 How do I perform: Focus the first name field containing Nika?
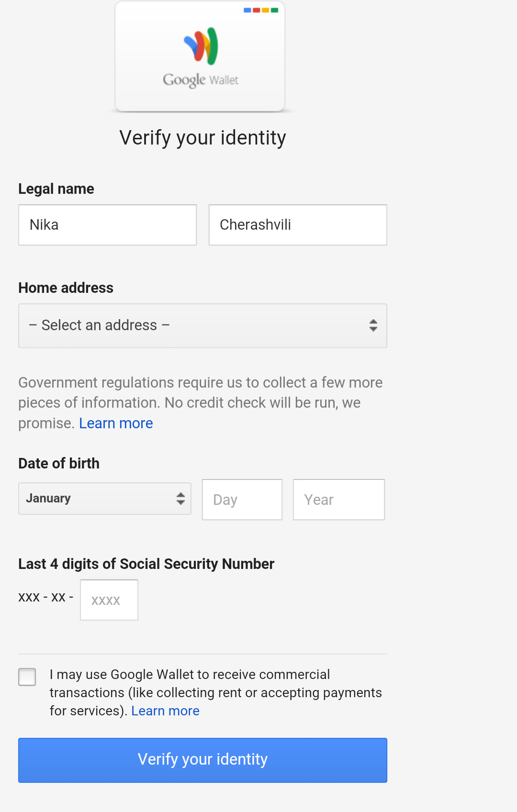click(x=107, y=225)
